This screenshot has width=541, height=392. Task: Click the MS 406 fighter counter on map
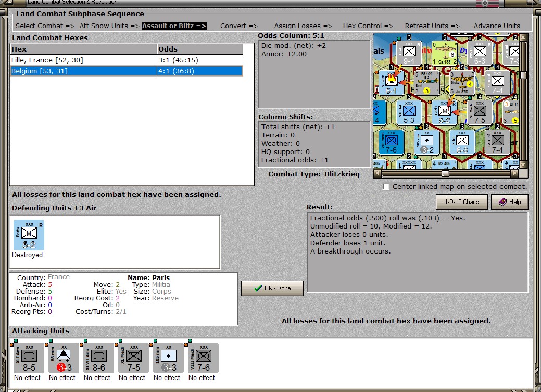pyautogui.click(x=444, y=165)
